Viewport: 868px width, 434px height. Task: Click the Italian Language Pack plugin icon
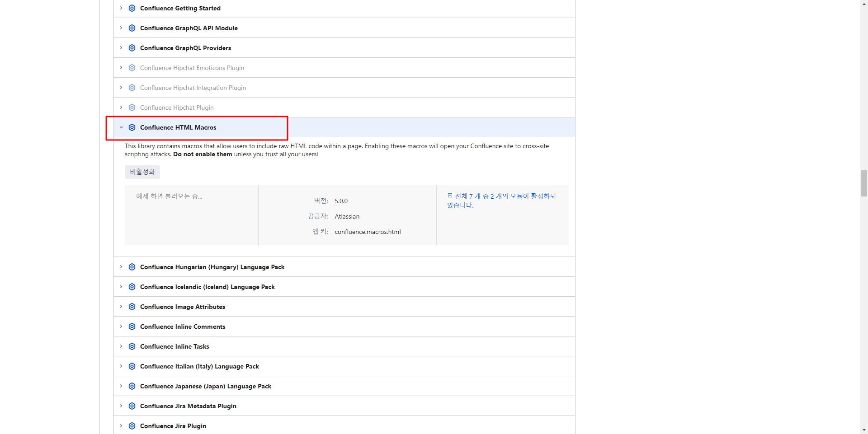point(132,366)
